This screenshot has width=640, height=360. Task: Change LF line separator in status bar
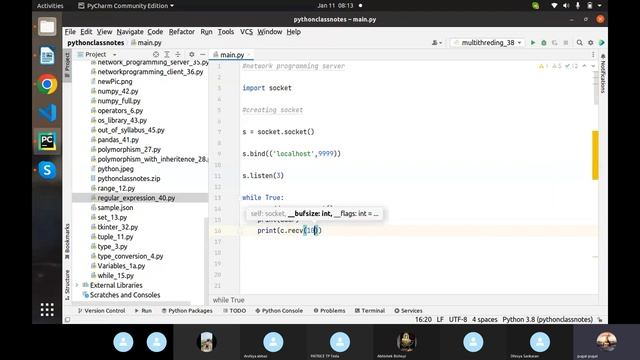coord(440,320)
